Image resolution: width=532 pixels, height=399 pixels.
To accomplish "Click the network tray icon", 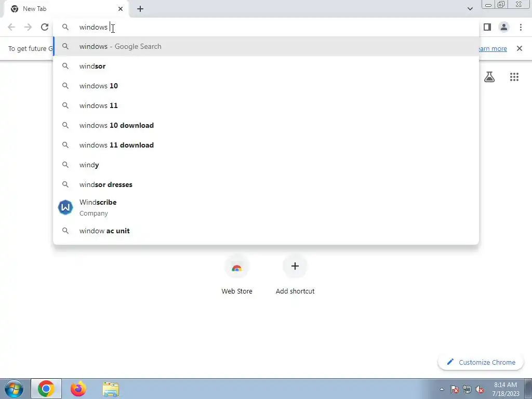I will [x=467, y=389].
